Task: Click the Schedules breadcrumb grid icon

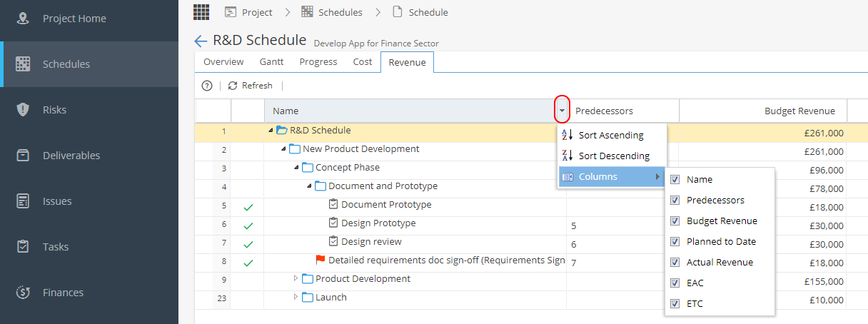Action: pyautogui.click(x=307, y=12)
